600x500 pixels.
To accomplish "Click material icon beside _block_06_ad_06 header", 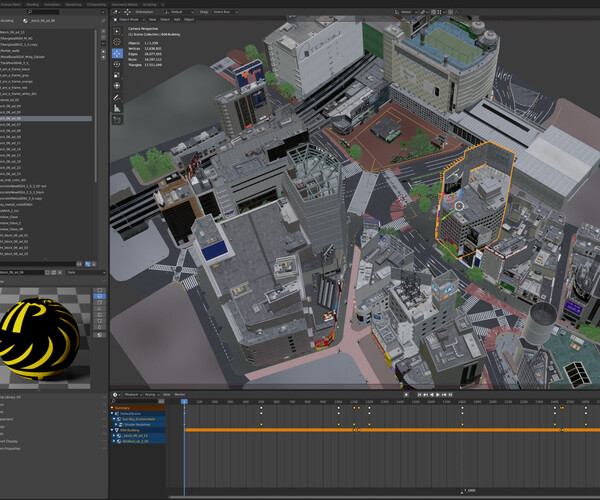I will [x=25, y=21].
